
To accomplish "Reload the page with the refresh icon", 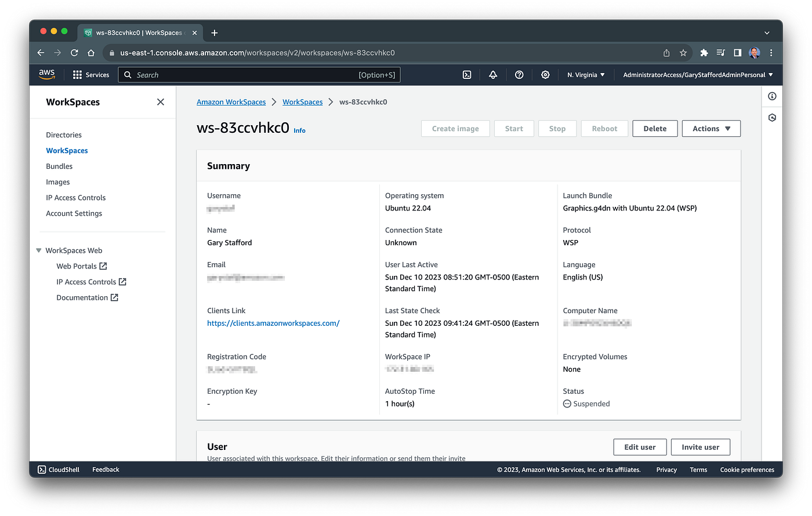I will click(x=74, y=53).
